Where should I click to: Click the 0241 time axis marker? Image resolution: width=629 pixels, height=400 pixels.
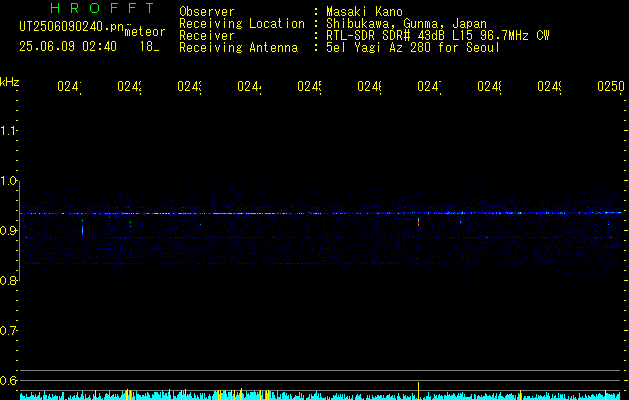(x=69, y=86)
